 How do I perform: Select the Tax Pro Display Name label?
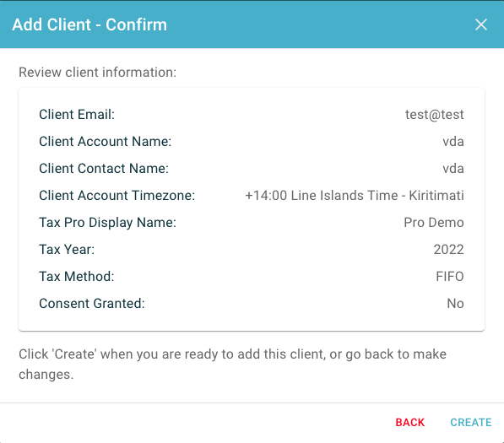108,222
